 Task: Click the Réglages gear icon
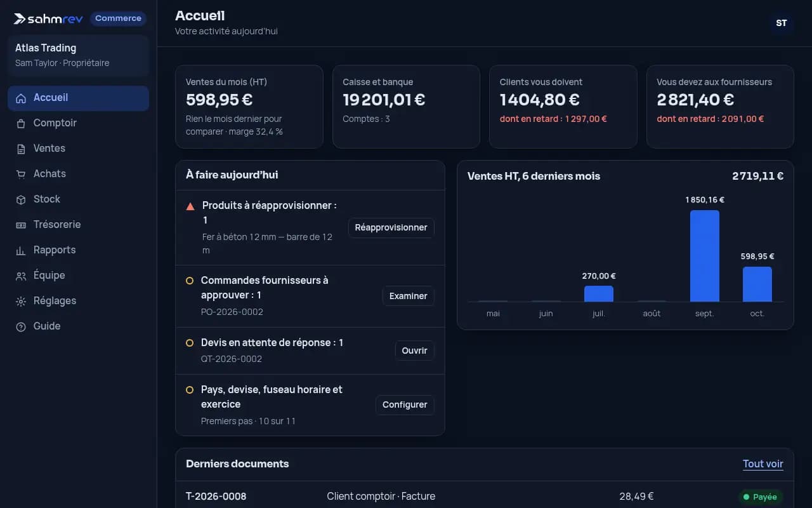pos(21,302)
